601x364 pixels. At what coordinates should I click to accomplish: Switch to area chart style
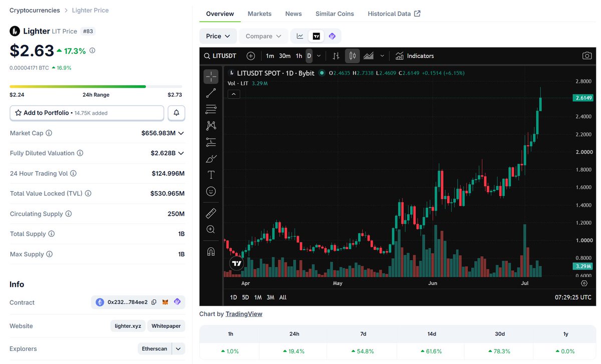pyautogui.click(x=369, y=56)
